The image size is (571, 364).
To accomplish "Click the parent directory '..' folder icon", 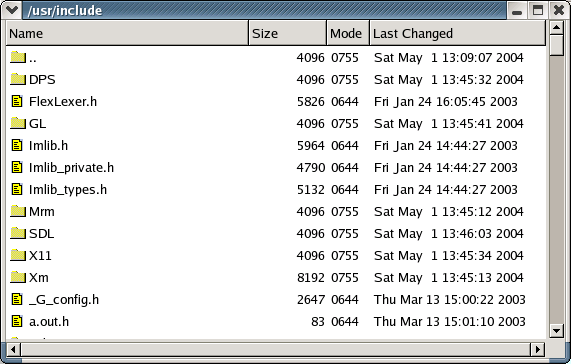I will point(17,57).
